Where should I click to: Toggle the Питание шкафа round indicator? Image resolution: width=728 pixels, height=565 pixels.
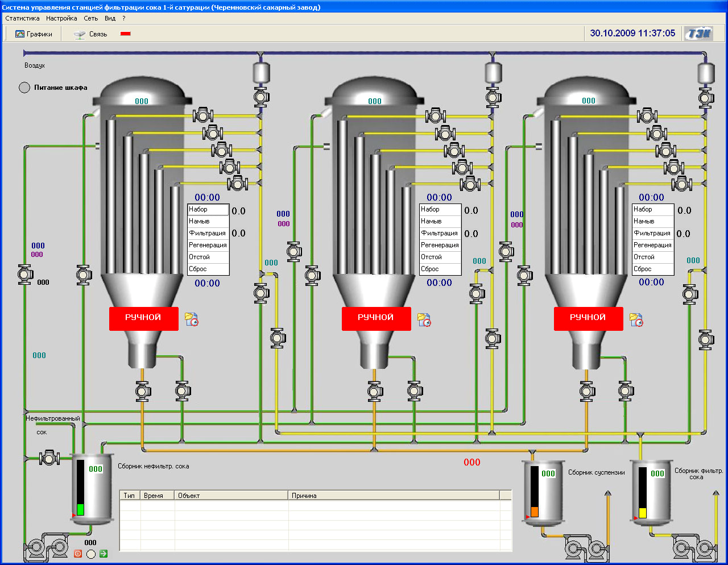tap(24, 88)
